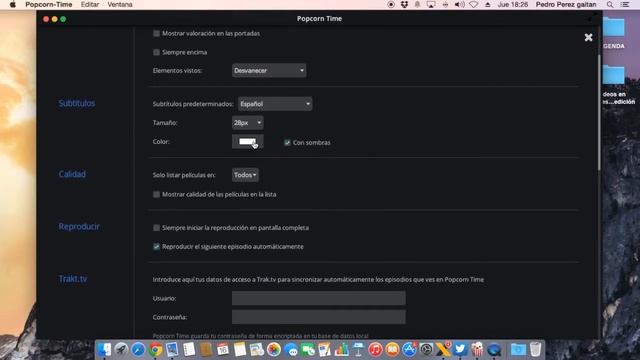Open the blue folder stack in dock

[x=518, y=350]
